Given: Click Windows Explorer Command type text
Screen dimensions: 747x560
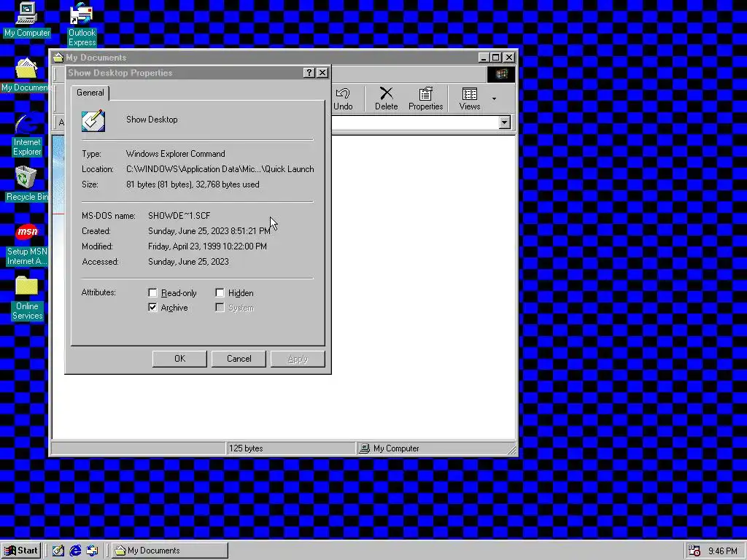Looking at the screenshot, I should (x=175, y=154).
